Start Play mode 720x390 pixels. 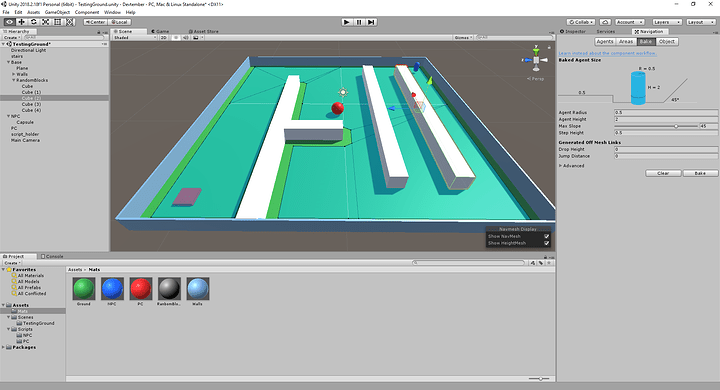(x=347, y=22)
